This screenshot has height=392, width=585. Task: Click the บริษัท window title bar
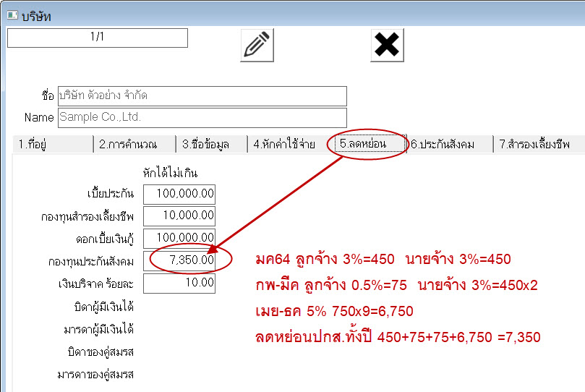289,15
